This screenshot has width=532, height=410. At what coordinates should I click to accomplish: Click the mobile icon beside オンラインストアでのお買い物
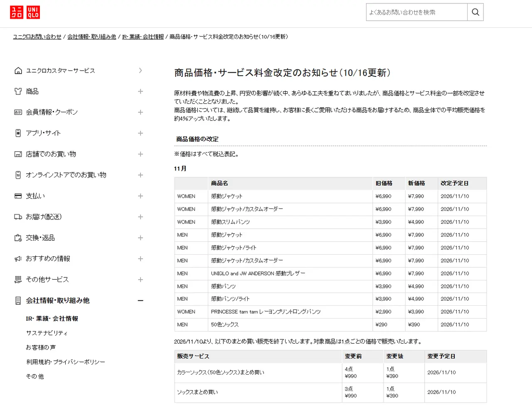[x=18, y=175]
